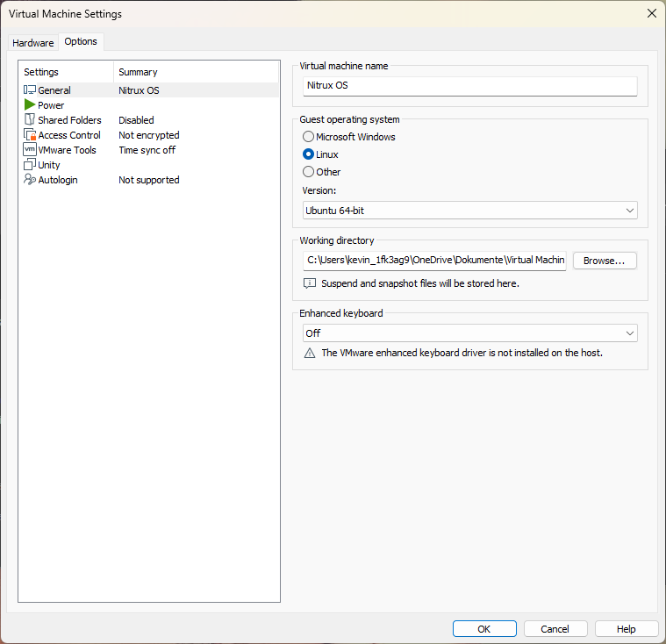Click Browse for working directory

(x=605, y=261)
